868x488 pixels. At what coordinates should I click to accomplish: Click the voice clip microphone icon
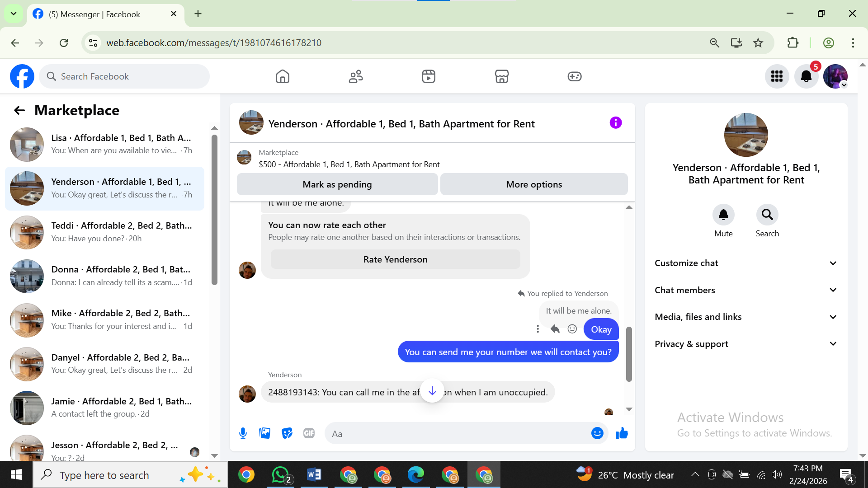243,433
